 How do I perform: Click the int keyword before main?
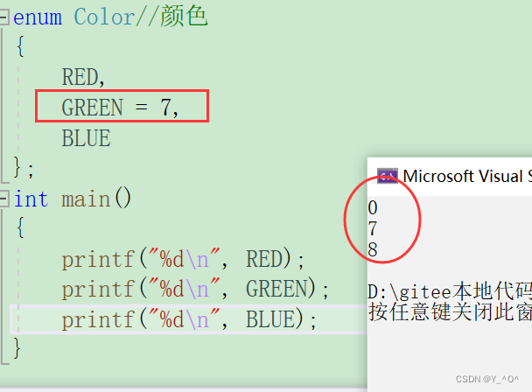[31, 199]
